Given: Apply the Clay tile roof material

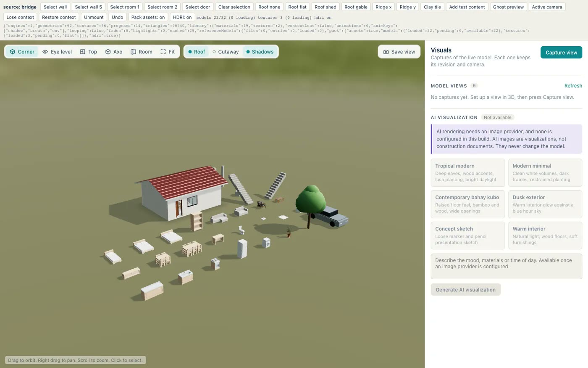Looking at the screenshot, I should tap(432, 7).
